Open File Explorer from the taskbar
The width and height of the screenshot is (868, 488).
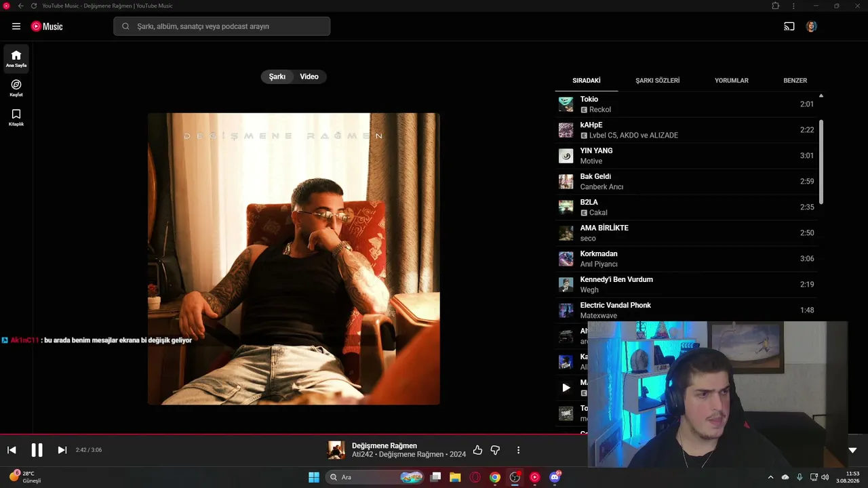click(x=455, y=477)
